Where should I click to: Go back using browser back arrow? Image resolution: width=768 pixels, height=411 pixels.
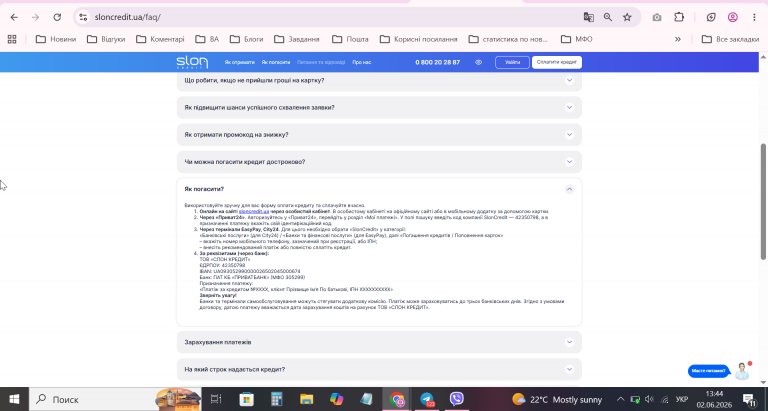pyautogui.click(x=14, y=17)
